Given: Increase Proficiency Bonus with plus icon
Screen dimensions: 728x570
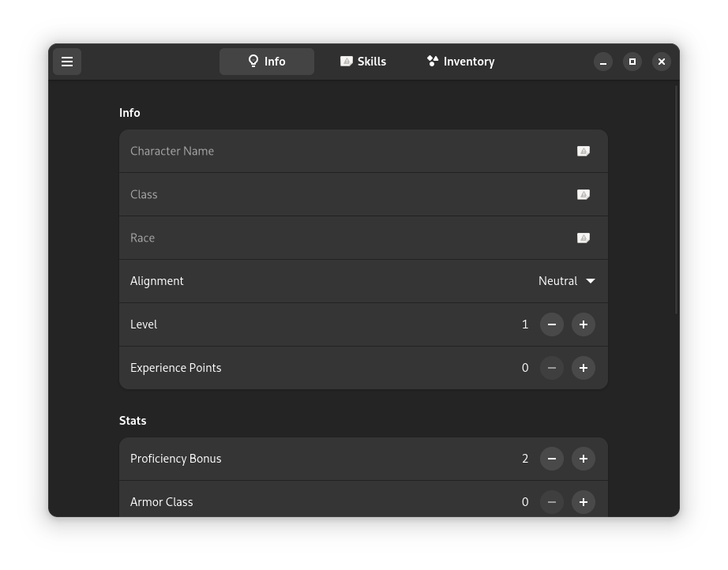Looking at the screenshot, I should pos(584,459).
